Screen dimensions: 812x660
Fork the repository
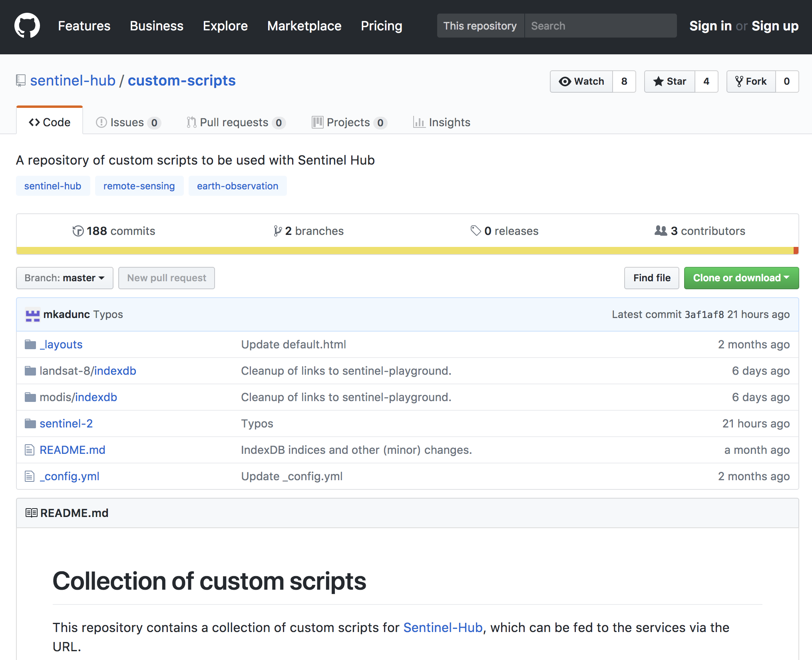pyautogui.click(x=751, y=82)
